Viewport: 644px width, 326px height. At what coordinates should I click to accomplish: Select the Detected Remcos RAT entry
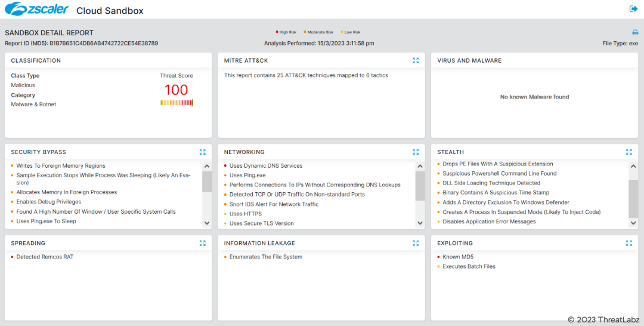pos(45,257)
